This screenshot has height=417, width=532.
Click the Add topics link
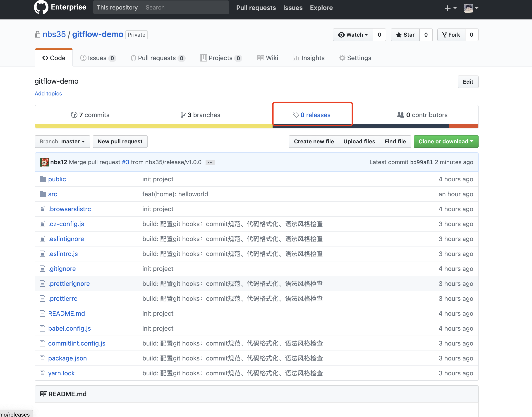48,93
